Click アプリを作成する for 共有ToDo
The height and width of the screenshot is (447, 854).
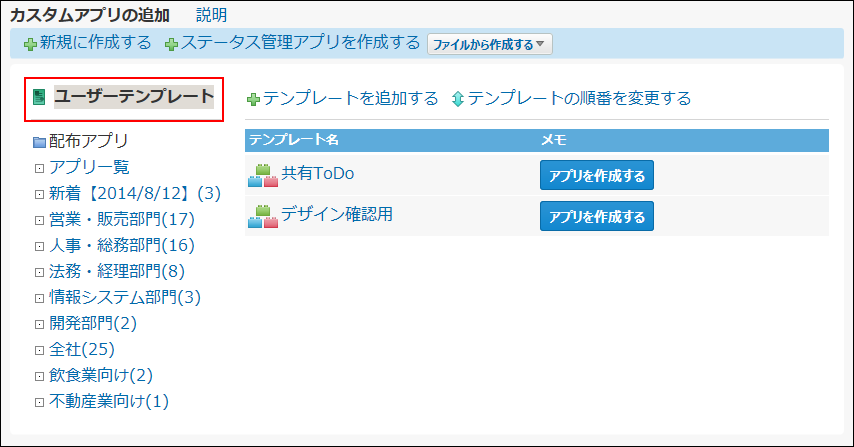coord(597,175)
